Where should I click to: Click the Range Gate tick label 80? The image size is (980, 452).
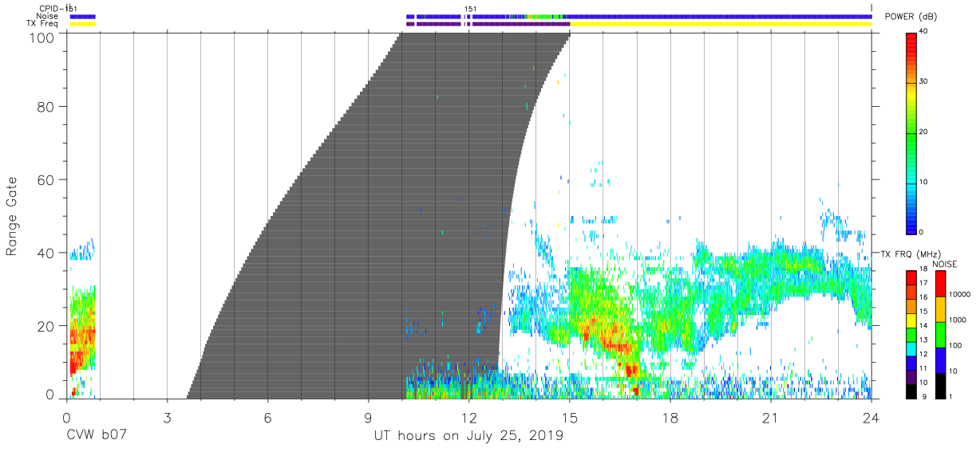tap(47, 106)
